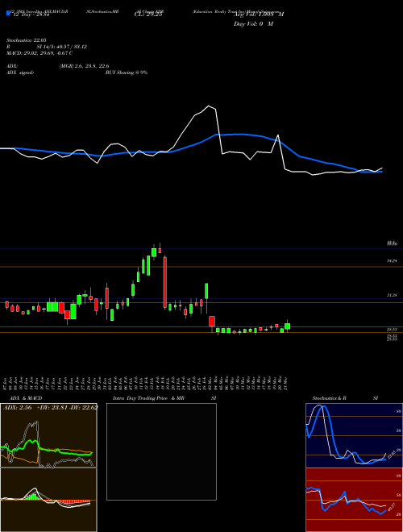
Task: Select the '12 Day = 28.84' label
Action: tap(31, 15)
